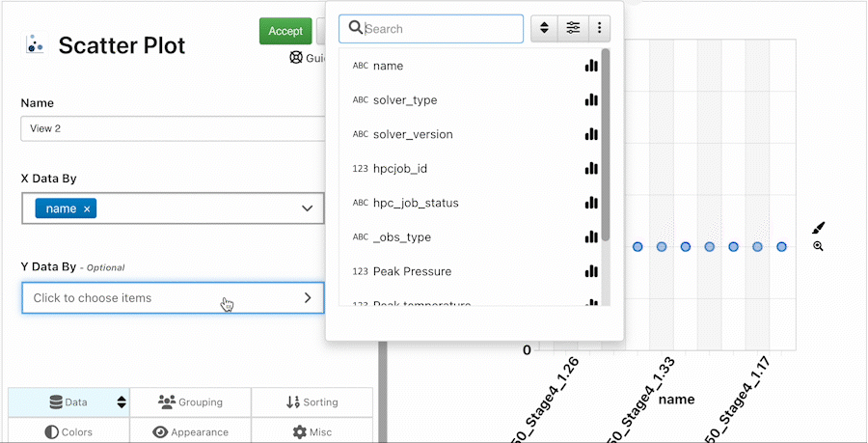The width and height of the screenshot is (868, 443).
Task: Open the sort order arrows button
Action: coord(544,28)
